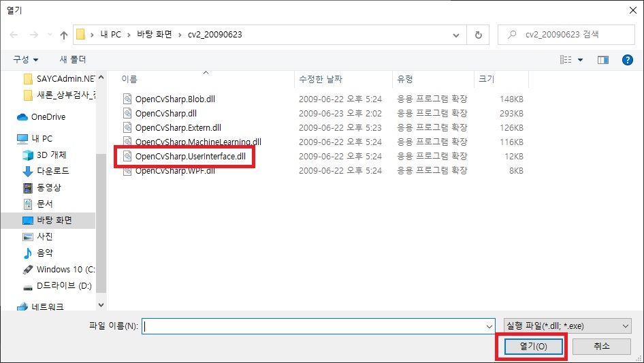The image size is (644, 363).
Task: Open OneDrive in the navigation pane
Action: point(41,116)
